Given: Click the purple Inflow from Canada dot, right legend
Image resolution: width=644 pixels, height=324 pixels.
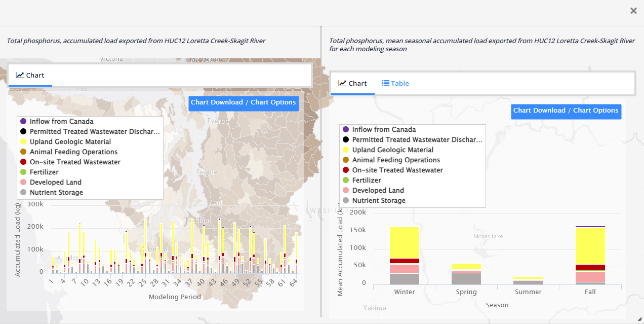Looking at the screenshot, I should 346,130.
